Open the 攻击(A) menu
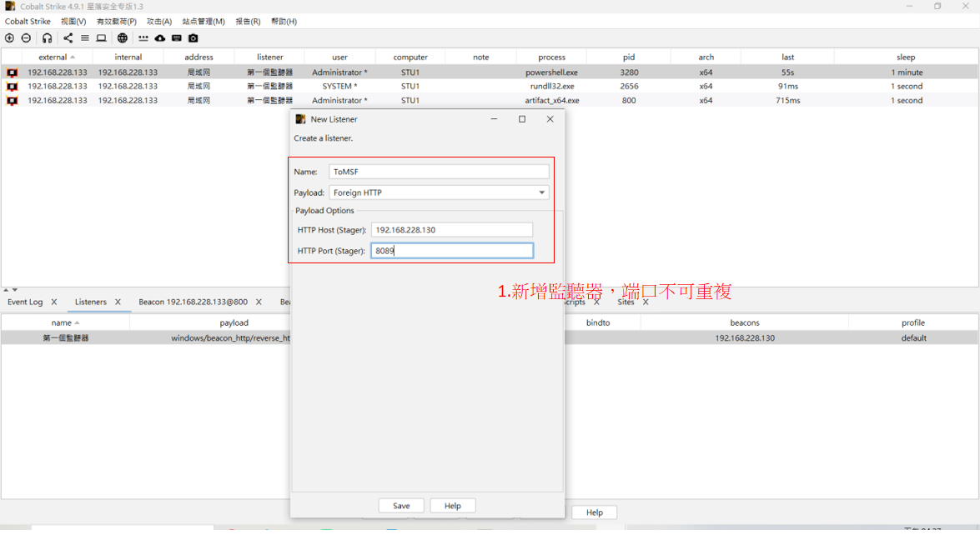Image resolution: width=980 pixels, height=535 pixels. click(159, 21)
